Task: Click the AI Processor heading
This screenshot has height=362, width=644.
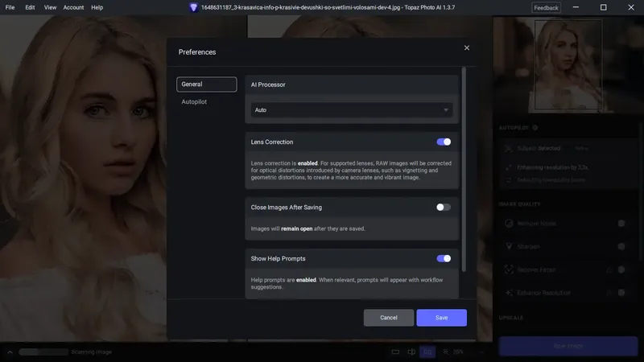Action: [268, 84]
